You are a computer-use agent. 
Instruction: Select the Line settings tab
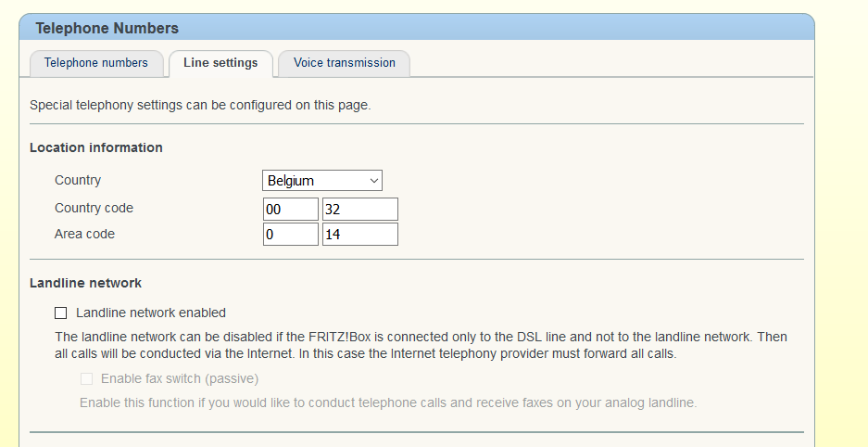pyautogui.click(x=220, y=63)
